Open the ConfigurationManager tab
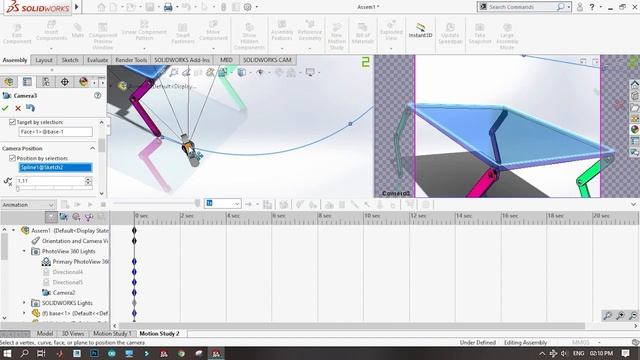This screenshot has width=640, height=360. [x=46, y=82]
